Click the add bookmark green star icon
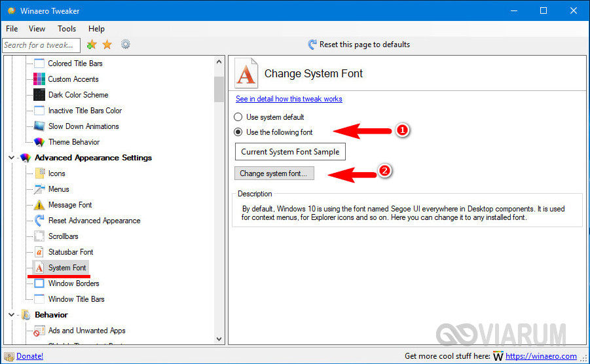Screen dimensions: 590x364 [92, 45]
